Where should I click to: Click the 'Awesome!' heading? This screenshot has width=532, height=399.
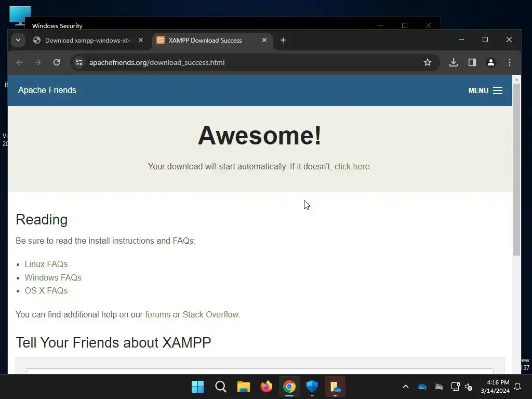click(x=260, y=136)
